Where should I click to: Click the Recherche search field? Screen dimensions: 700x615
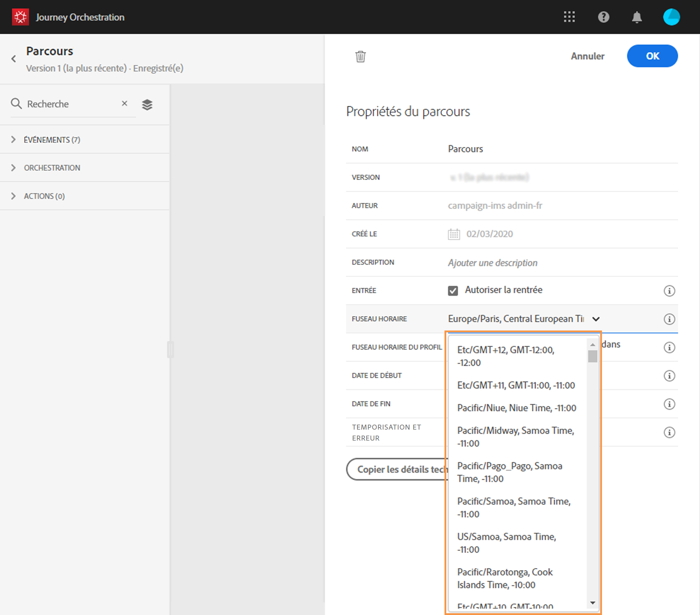[71, 104]
